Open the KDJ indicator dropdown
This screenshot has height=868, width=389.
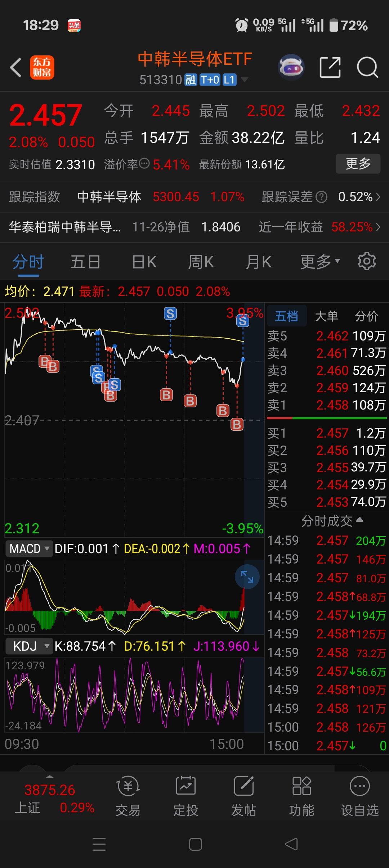tap(29, 646)
